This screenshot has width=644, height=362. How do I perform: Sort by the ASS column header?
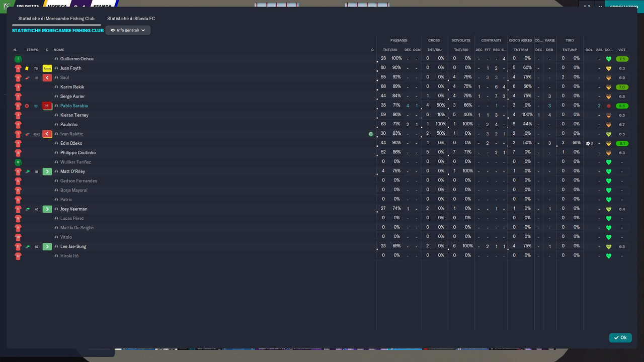click(599, 50)
